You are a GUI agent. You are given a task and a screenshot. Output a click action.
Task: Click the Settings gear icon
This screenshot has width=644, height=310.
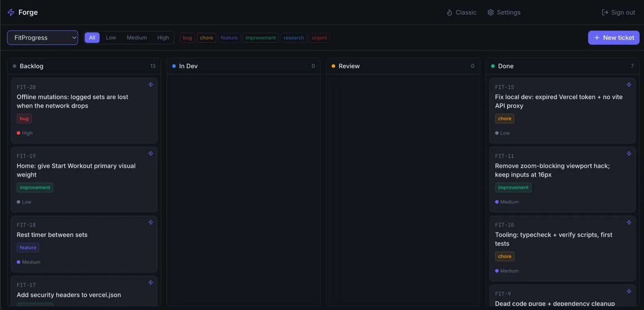click(x=491, y=12)
